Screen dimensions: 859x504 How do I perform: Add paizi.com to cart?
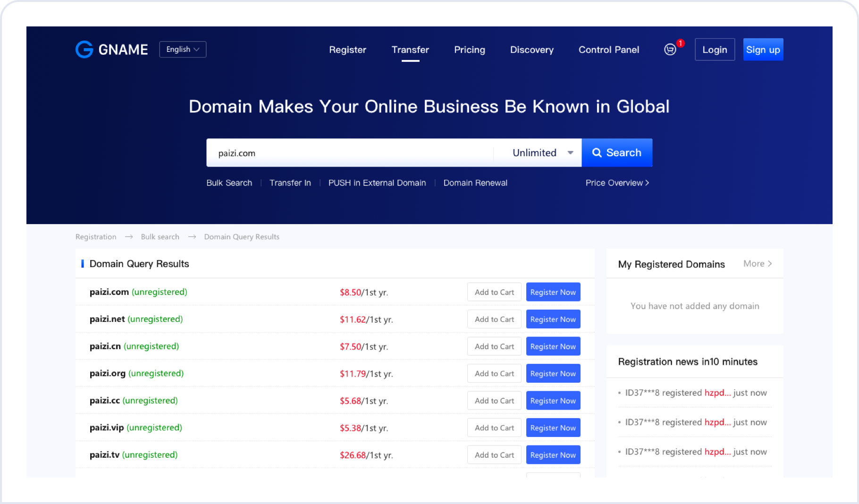pos(494,292)
